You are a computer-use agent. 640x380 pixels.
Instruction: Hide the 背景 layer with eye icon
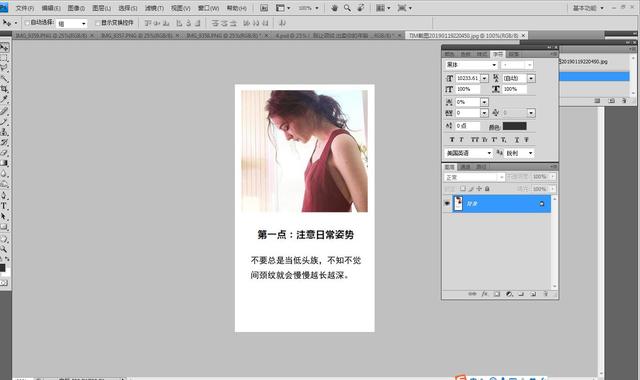447,203
